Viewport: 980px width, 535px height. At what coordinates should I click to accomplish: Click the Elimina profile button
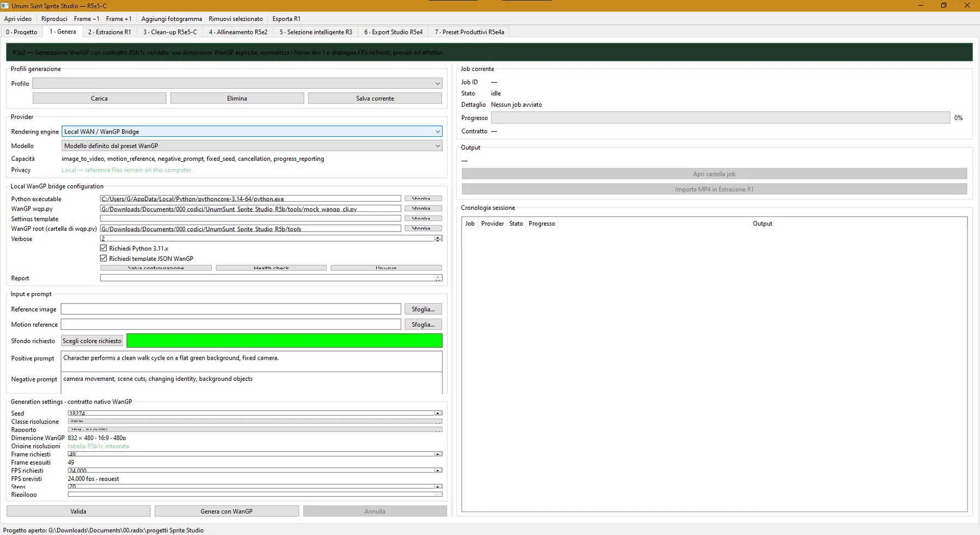237,98
